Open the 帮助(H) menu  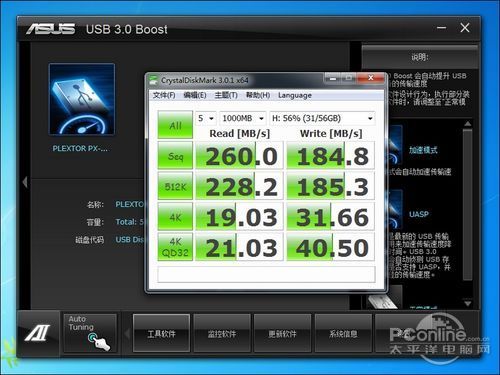point(258,95)
